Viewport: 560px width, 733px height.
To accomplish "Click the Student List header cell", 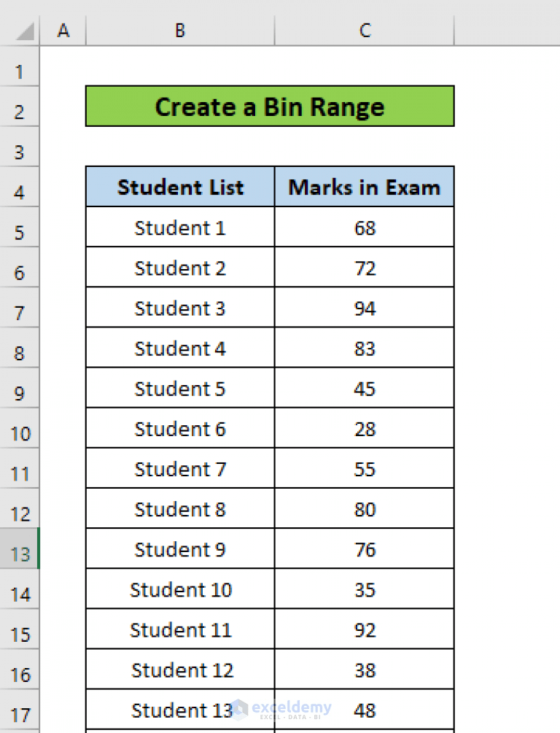I will pos(180,187).
